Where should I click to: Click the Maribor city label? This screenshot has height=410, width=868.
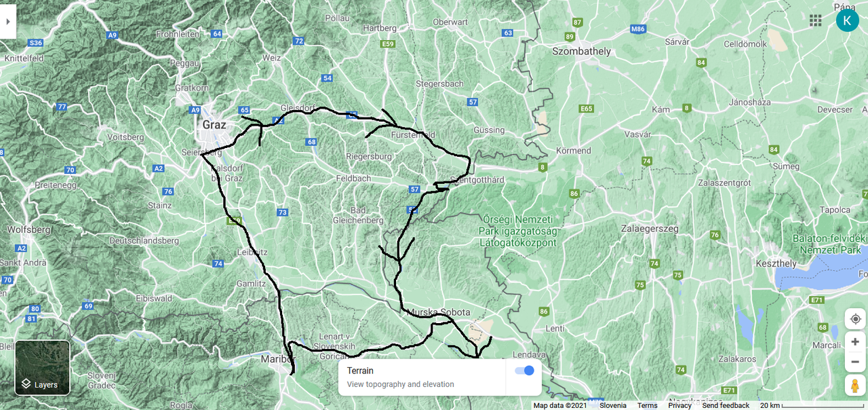[278, 358]
